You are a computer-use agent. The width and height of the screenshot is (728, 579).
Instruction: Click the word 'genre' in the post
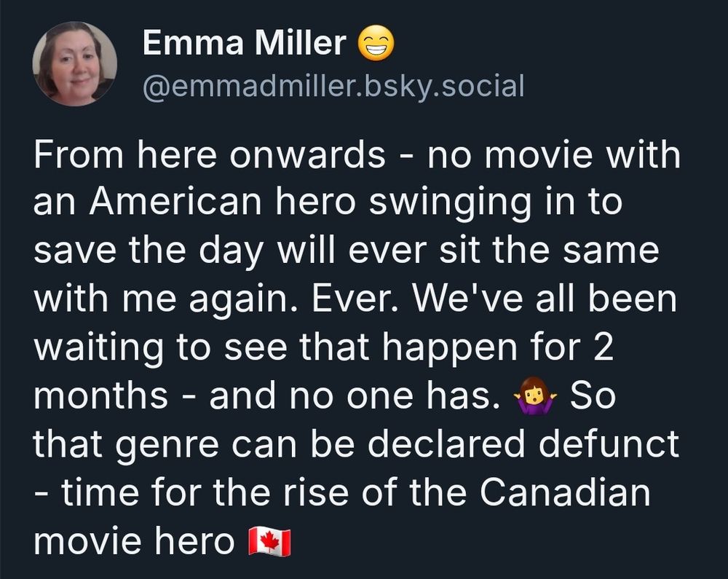point(167,446)
